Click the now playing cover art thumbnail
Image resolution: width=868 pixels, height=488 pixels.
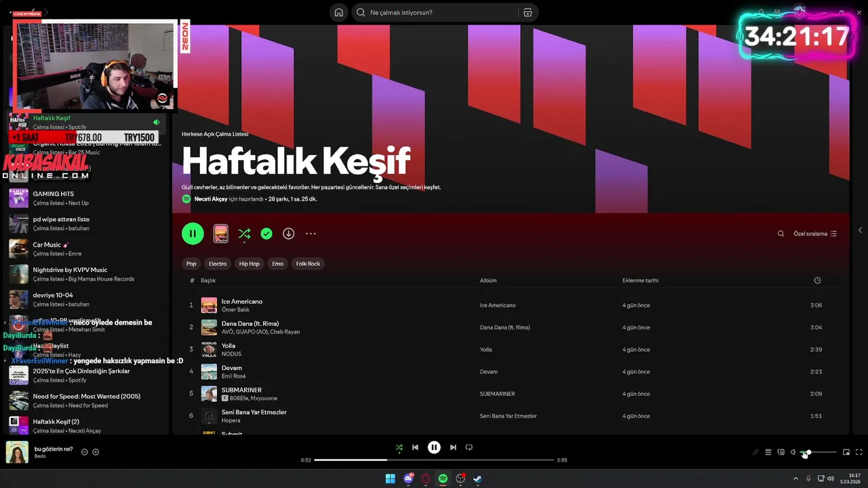(17, 452)
